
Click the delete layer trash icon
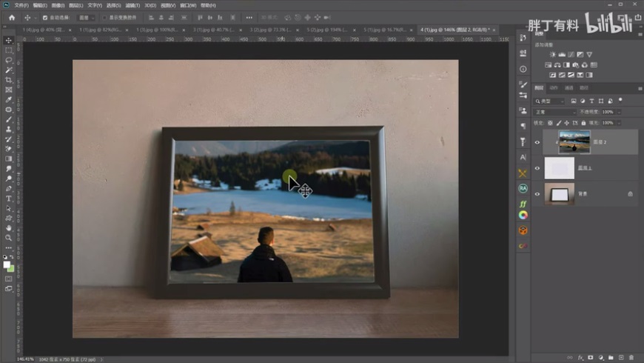click(x=631, y=358)
